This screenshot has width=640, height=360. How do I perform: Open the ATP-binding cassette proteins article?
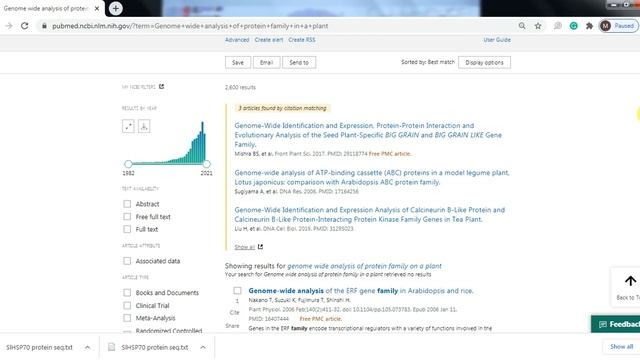pos(372,177)
